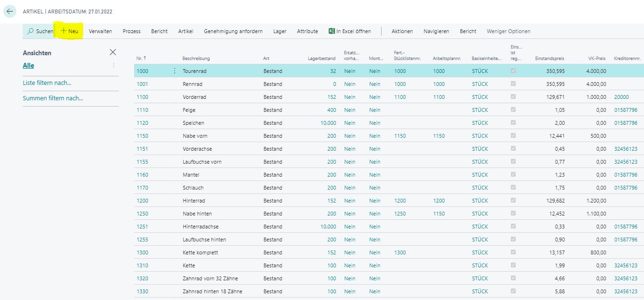Sort by the Nr. column header arrow
Viewport: 644px width, 300px height.
[145, 58]
